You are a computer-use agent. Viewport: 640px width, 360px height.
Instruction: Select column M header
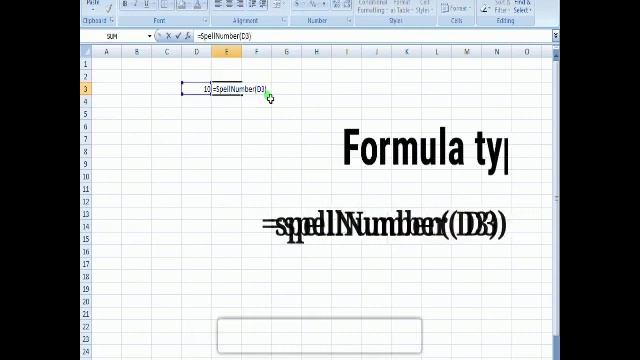click(x=467, y=52)
